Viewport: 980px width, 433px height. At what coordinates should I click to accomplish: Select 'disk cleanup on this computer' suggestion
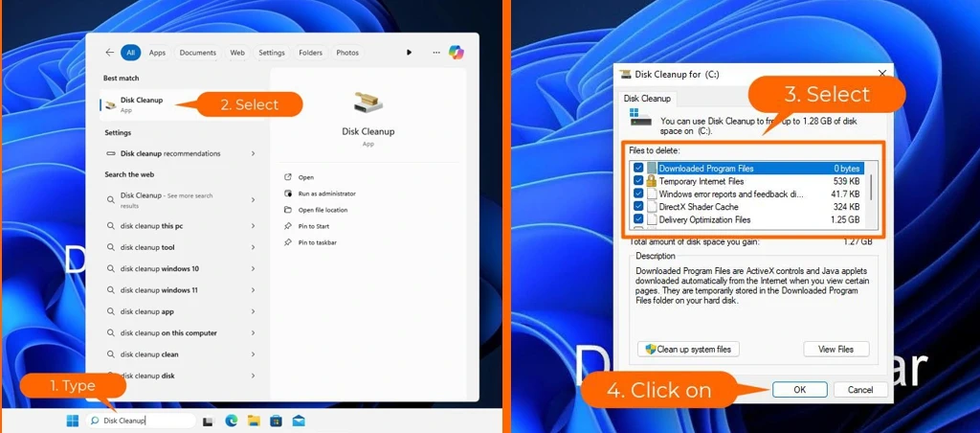coord(180,332)
